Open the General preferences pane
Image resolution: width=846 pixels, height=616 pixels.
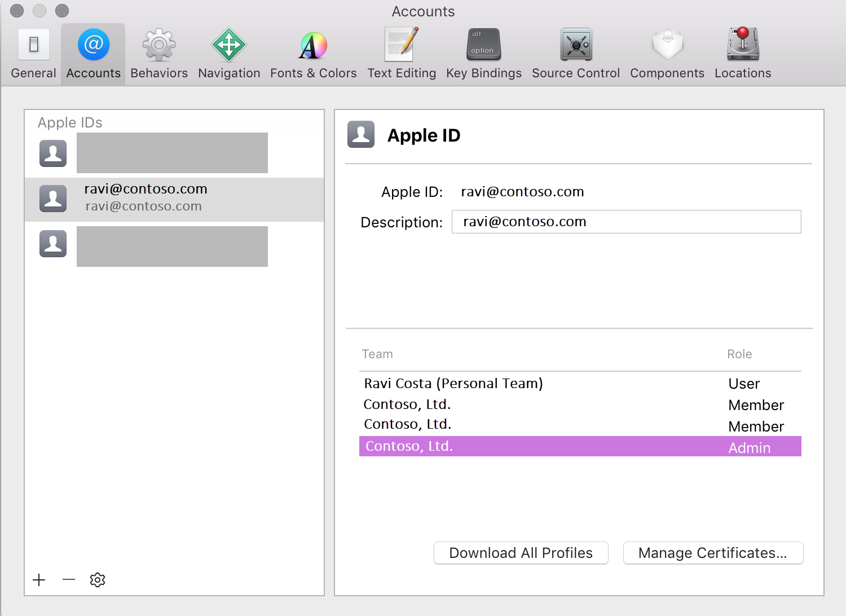pyautogui.click(x=33, y=54)
